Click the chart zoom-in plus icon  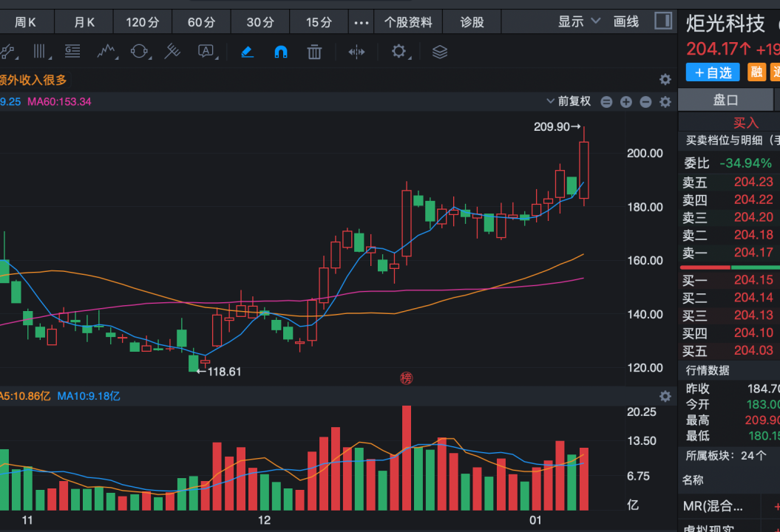coord(626,102)
